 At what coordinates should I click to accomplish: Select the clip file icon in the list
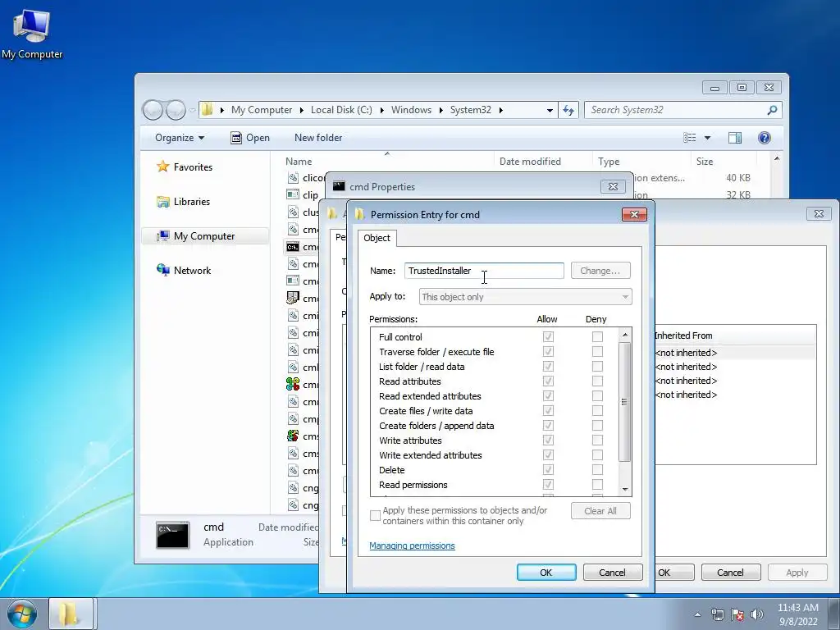(x=293, y=194)
